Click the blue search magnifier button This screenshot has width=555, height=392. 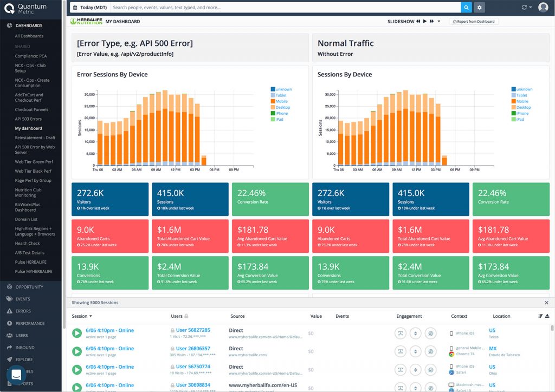[466, 8]
